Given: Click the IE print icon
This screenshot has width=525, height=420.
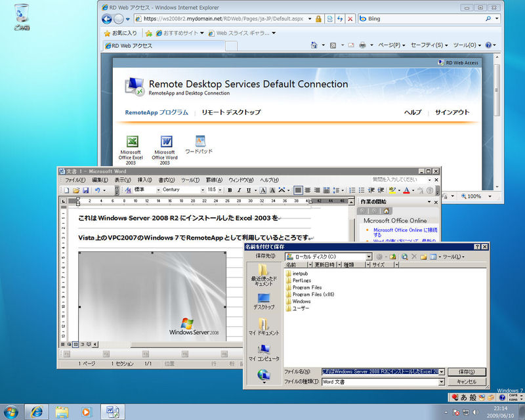Looking at the screenshot, I should pyautogui.click(x=362, y=45).
